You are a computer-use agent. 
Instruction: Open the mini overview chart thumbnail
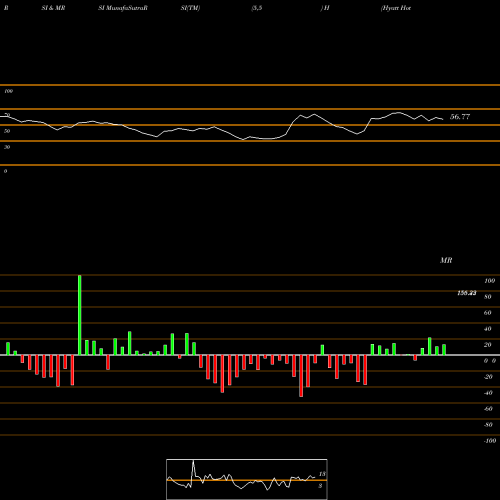point(247,479)
